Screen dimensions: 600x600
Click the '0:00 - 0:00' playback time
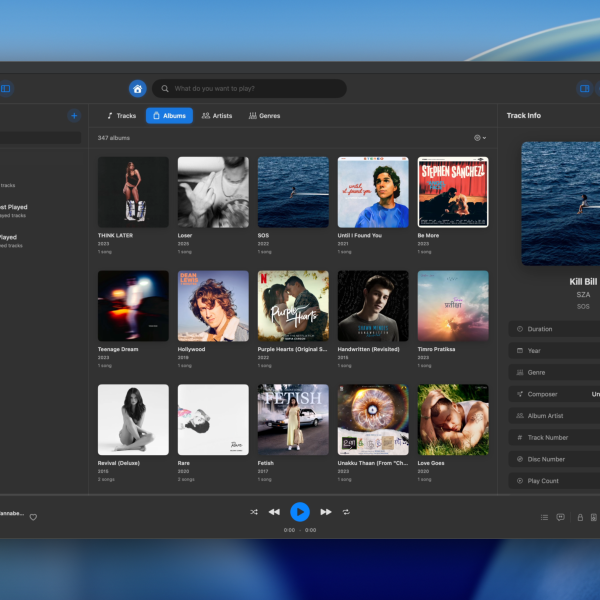[x=300, y=530]
